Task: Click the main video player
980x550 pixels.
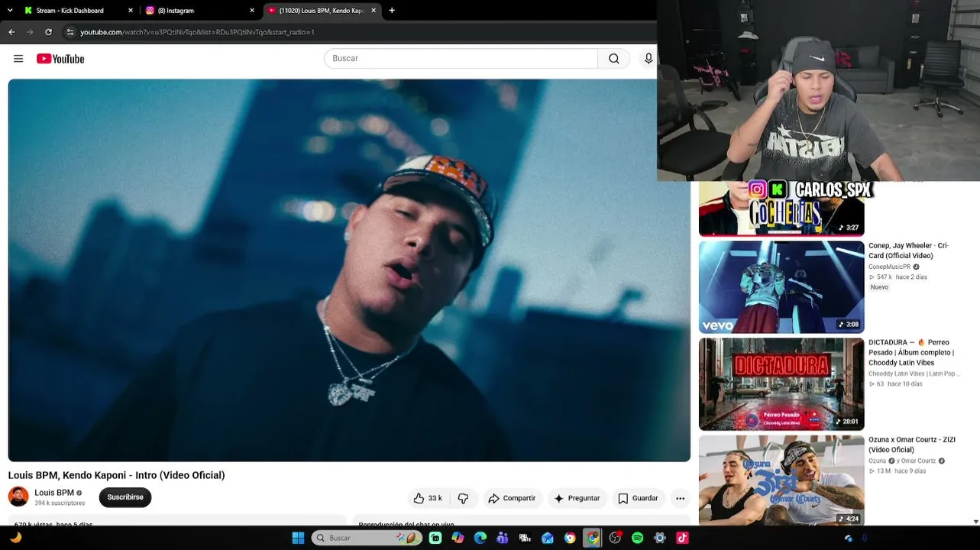Action: tap(349, 270)
